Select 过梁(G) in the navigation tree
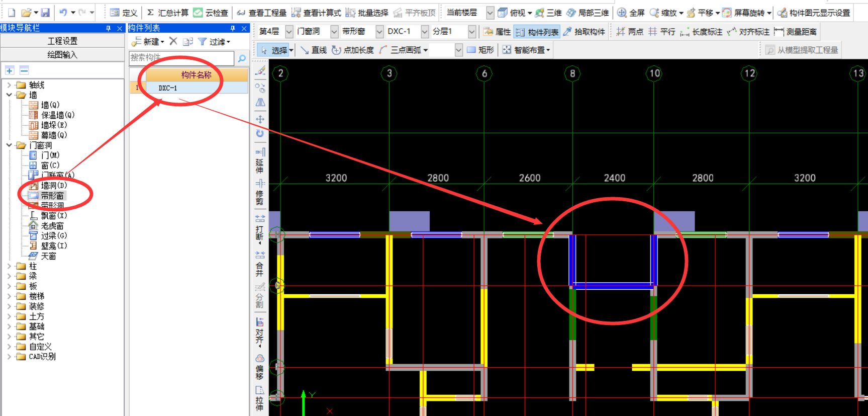Screen dimensions: 868x416 [54, 235]
